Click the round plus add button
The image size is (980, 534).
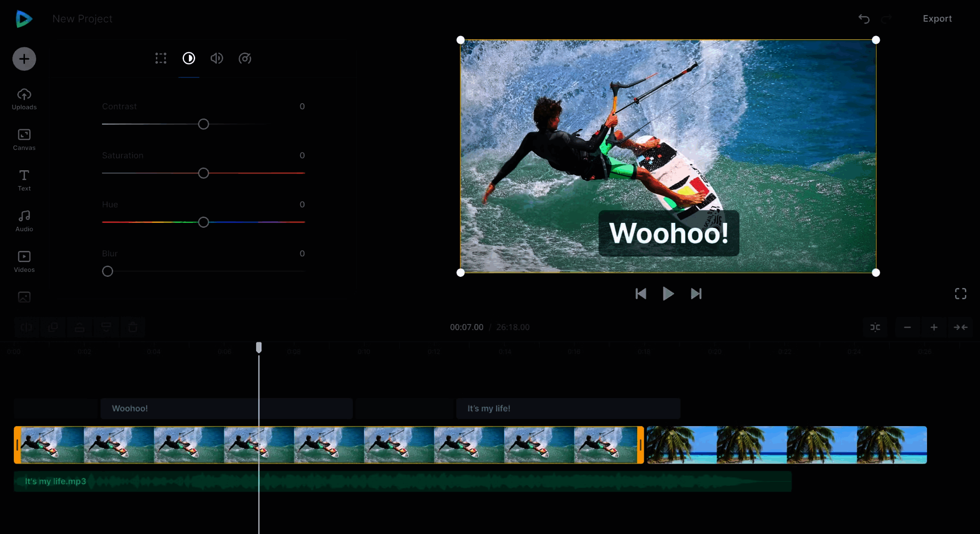[24, 59]
